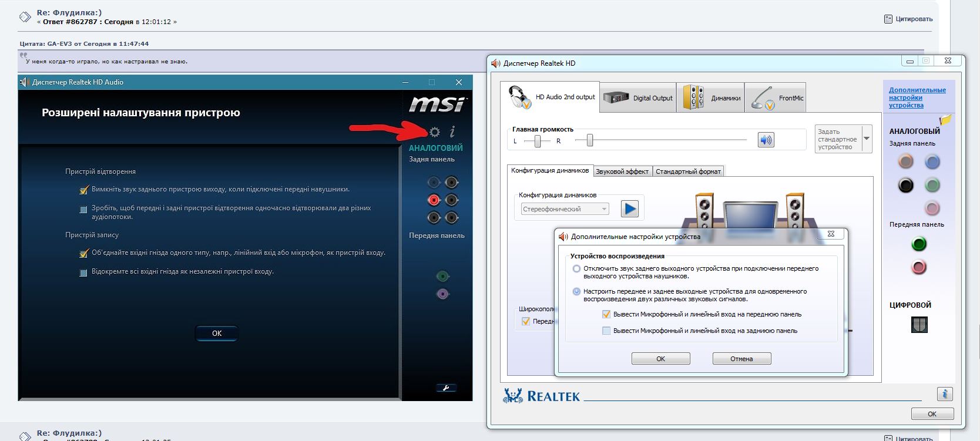Open 'Дополнительные настройки устройства' link
This screenshot has height=441, width=980.
917,97
